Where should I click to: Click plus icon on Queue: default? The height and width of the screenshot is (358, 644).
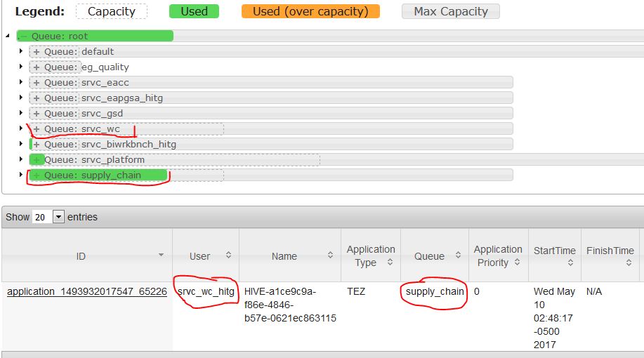[x=37, y=52]
